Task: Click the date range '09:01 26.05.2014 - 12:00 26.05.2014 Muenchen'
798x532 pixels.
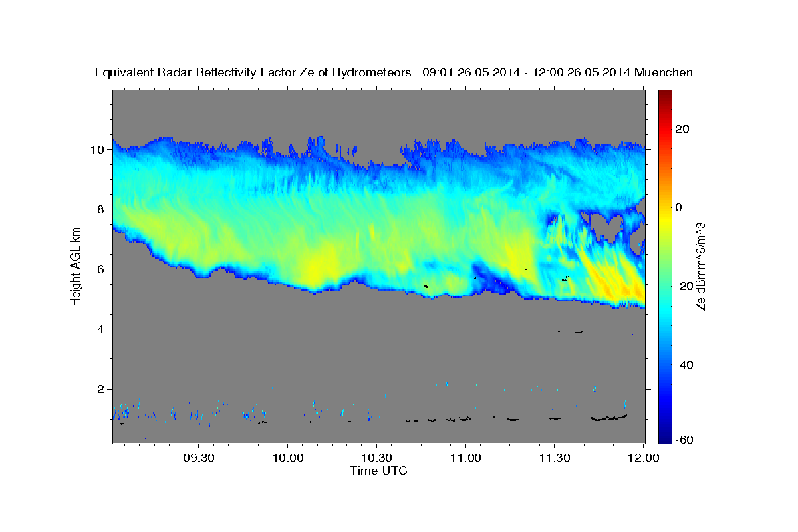Action: [x=557, y=73]
